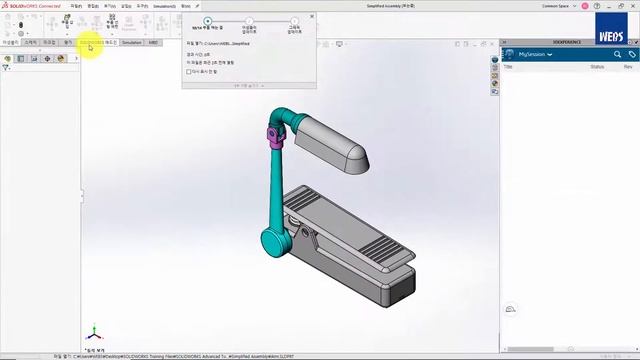Click the 3DEXPERIENCE panel horizontal scrollbar
Viewport: 640px width, 360px height.
[531, 349]
